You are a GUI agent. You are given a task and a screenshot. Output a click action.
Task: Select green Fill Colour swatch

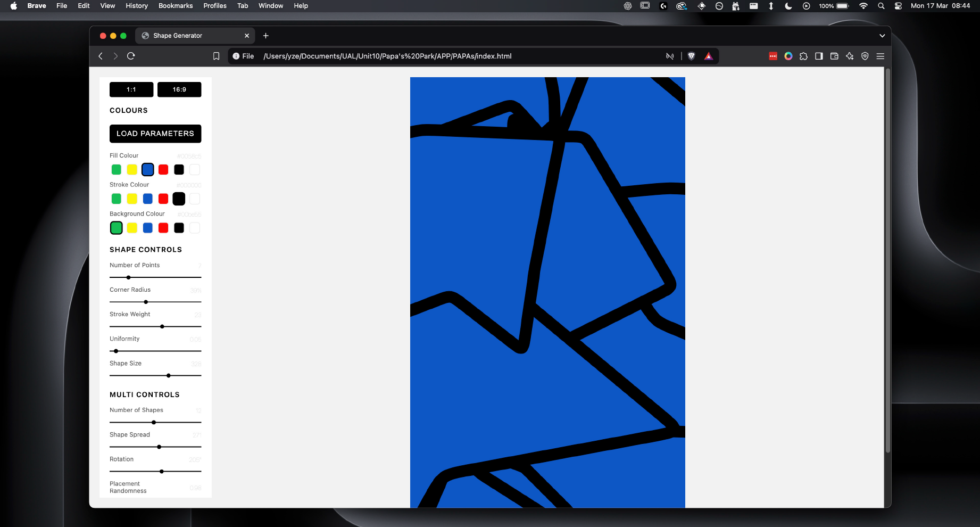(x=116, y=170)
